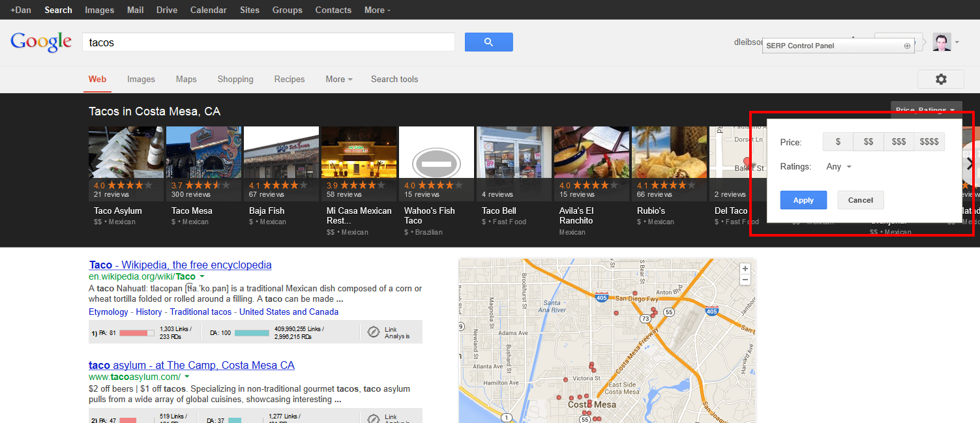Open the Taco - Wikipedia result link
The width and height of the screenshot is (980, 423).
pos(180,265)
